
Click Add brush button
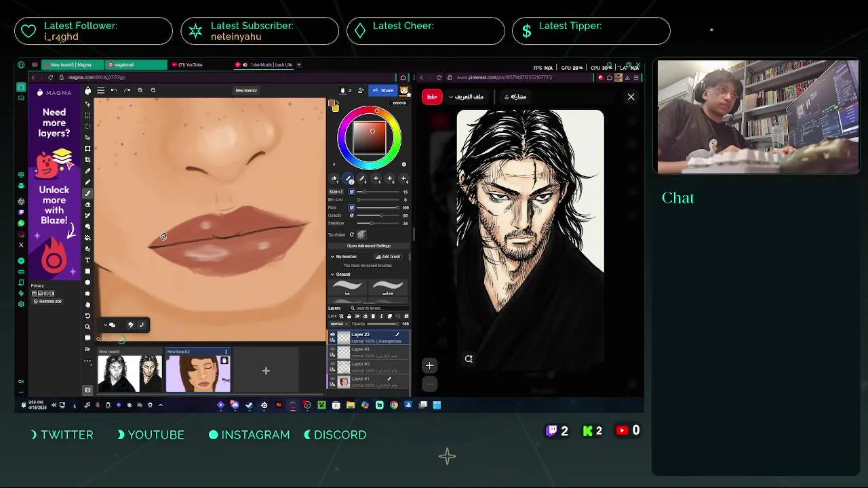pos(389,257)
